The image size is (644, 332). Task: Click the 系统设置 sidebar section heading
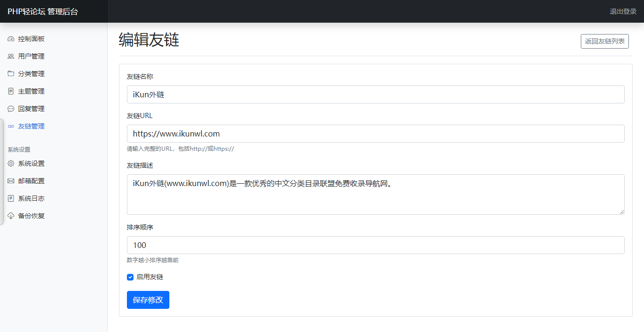19,150
